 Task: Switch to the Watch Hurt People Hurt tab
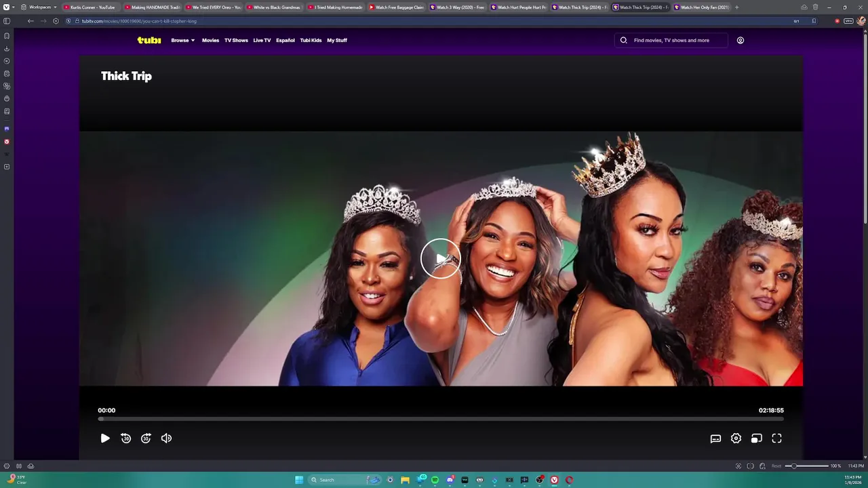click(x=519, y=7)
